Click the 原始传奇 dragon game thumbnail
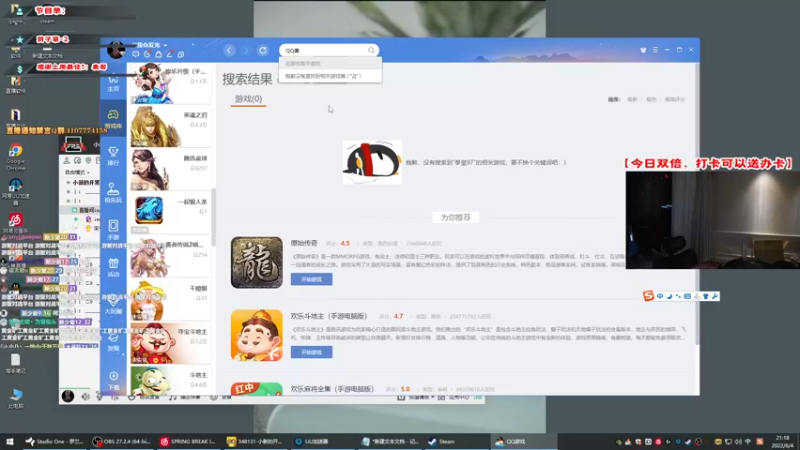800x450 pixels. point(257,262)
